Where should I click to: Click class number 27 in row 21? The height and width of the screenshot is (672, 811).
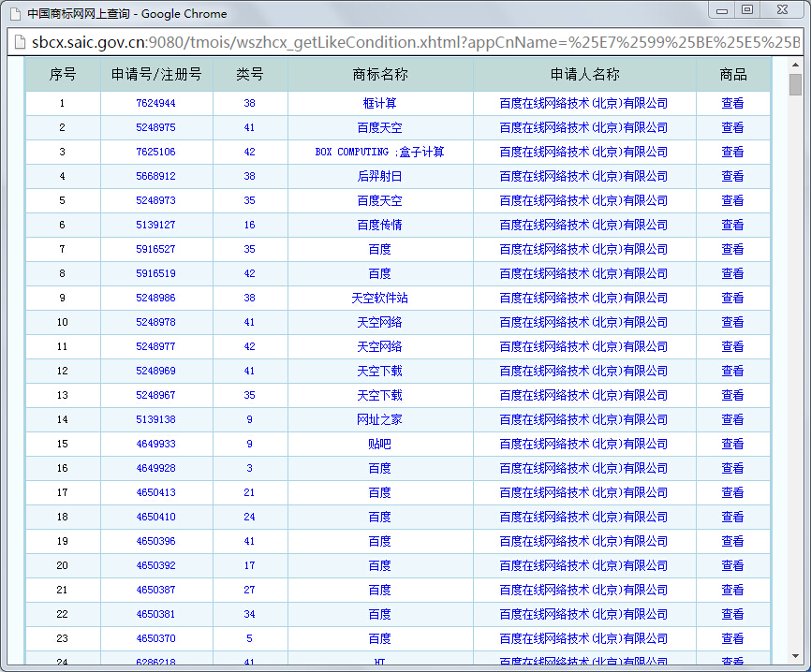249,590
